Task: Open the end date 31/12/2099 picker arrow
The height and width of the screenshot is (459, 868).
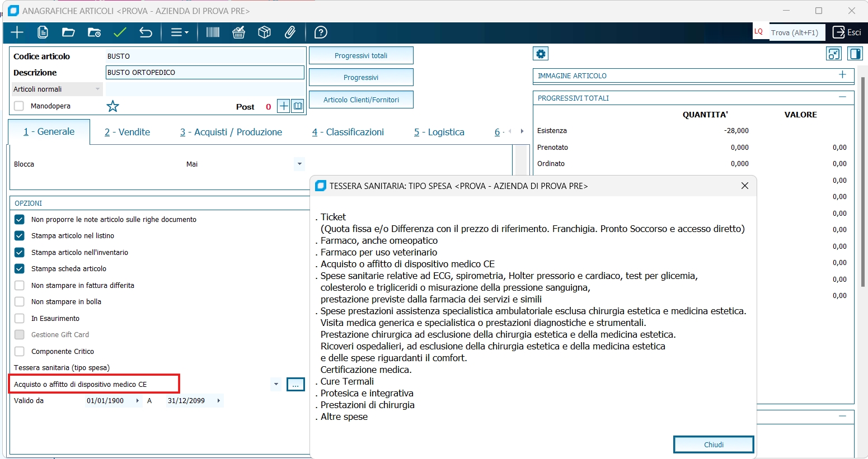Action: pos(218,401)
